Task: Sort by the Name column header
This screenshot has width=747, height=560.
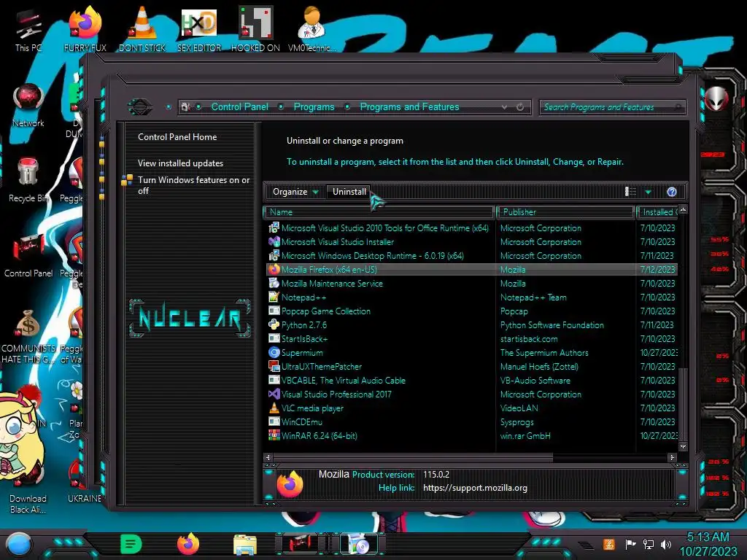Action: (379, 212)
